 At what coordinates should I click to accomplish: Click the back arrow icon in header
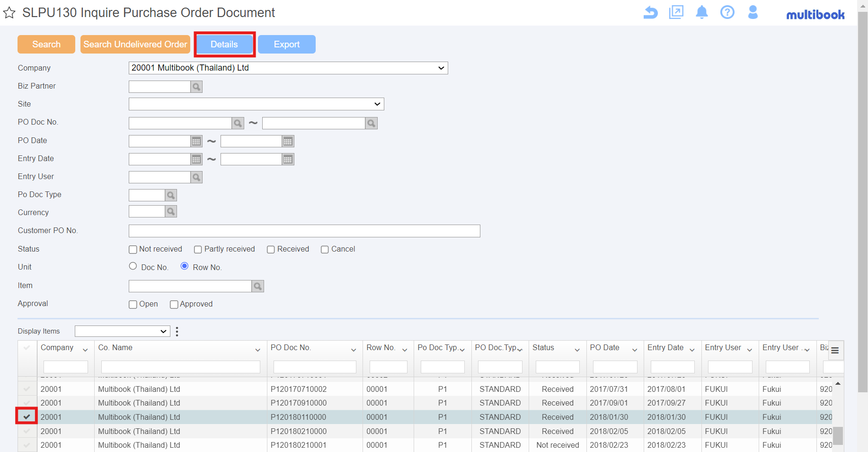coord(651,12)
